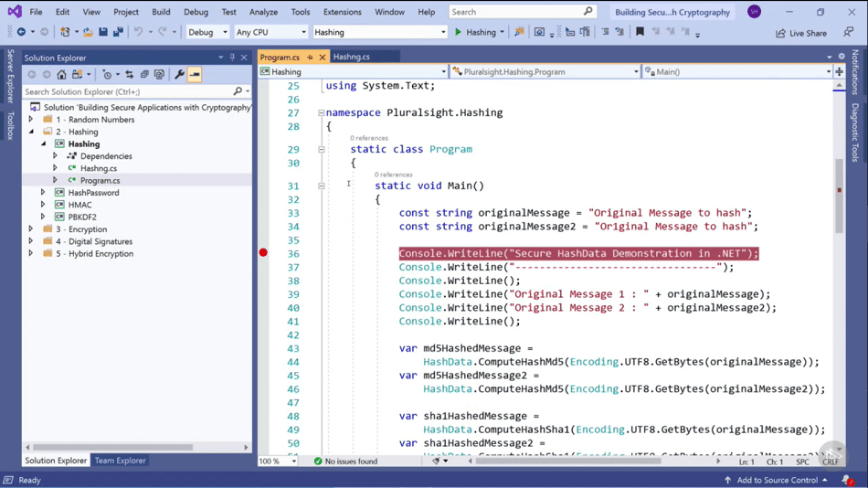Click Add to Source Control
The image size is (868, 488).
(x=776, y=480)
